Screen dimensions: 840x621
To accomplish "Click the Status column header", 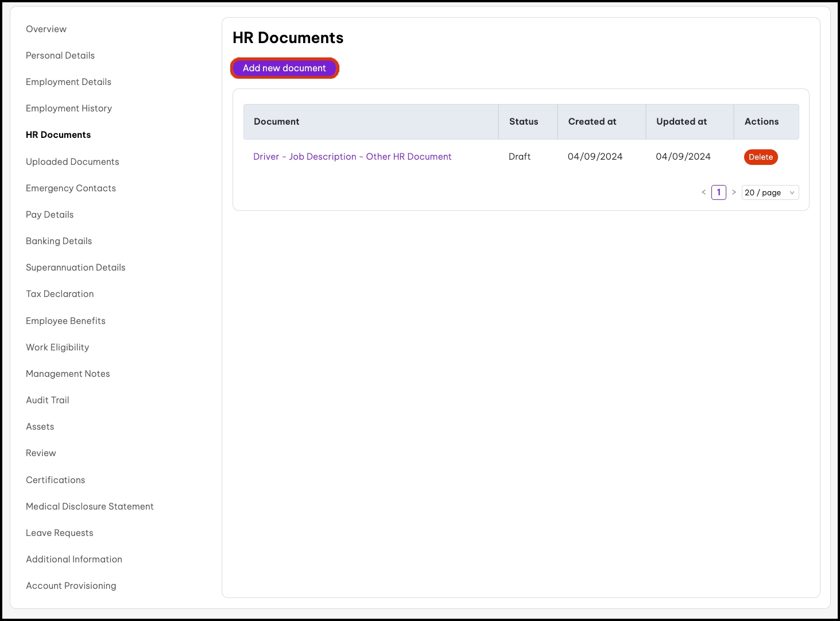I will [x=524, y=122].
